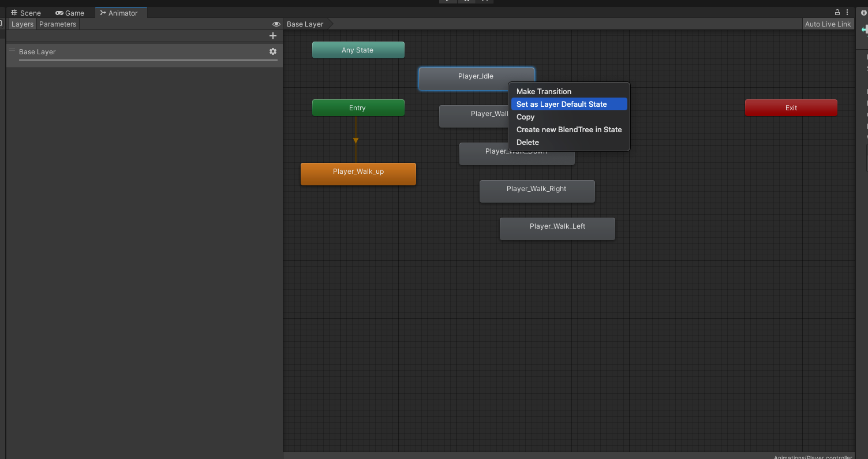Choose Delete from the context menu
The image size is (868, 459).
(x=527, y=143)
